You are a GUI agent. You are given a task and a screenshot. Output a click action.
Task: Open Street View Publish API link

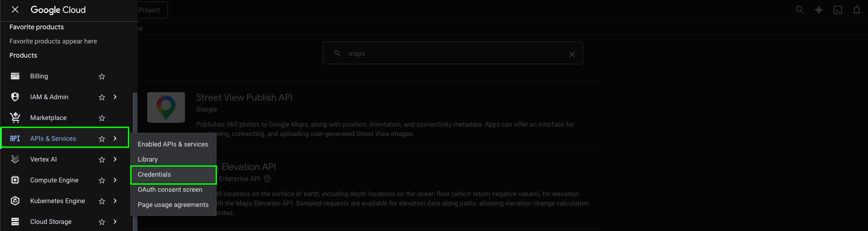pyautogui.click(x=244, y=97)
